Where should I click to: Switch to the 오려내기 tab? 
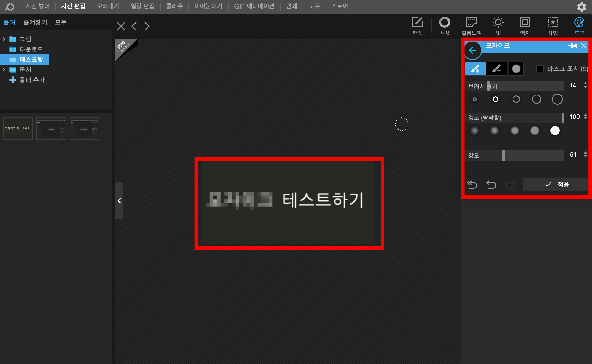click(x=108, y=6)
